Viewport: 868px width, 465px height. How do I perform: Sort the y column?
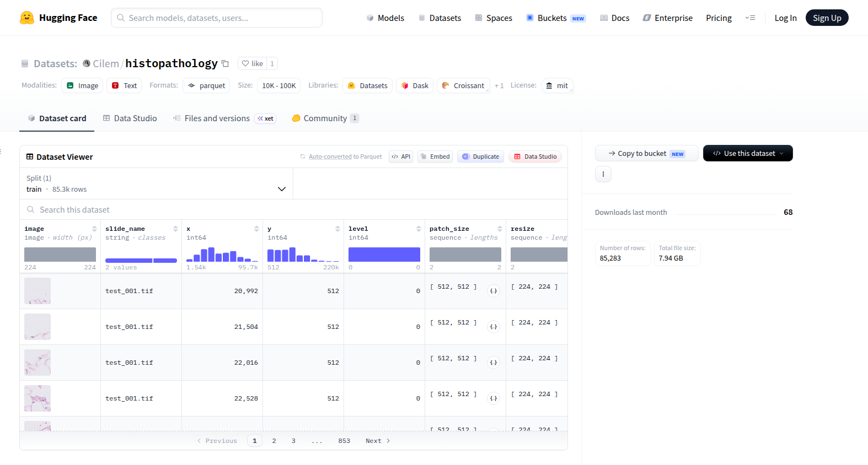pos(337,229)
